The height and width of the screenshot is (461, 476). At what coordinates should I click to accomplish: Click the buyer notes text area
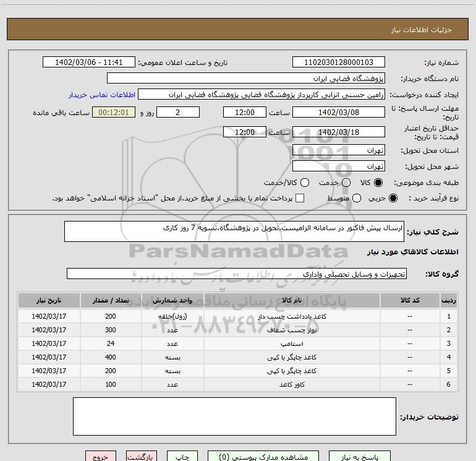coord(234,416)
